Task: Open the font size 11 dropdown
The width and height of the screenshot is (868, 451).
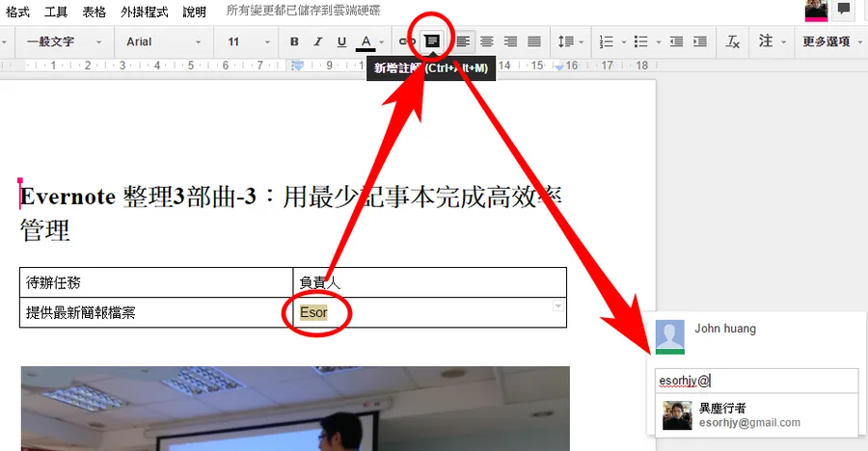Action: 246,42
